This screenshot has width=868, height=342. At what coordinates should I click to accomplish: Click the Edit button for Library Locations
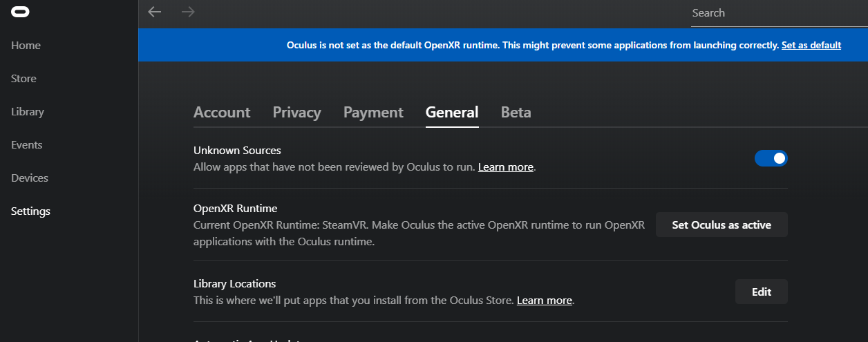coord(761,292)
